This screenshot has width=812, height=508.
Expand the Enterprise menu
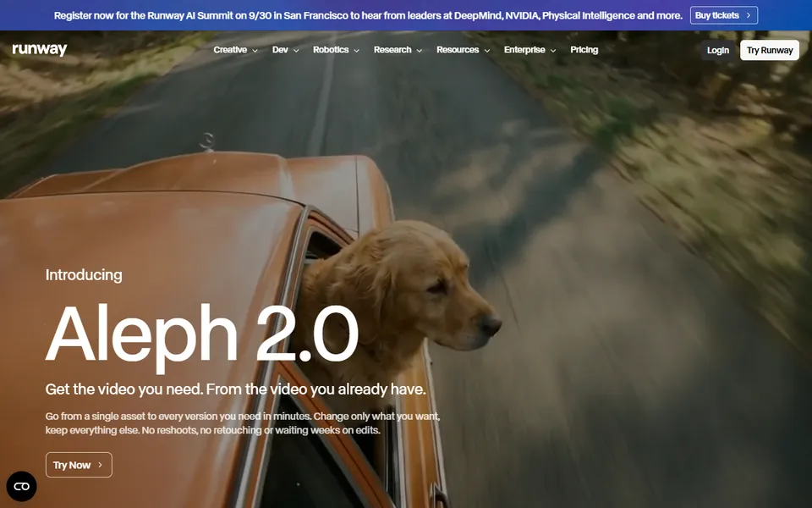(x=529, y=50)
